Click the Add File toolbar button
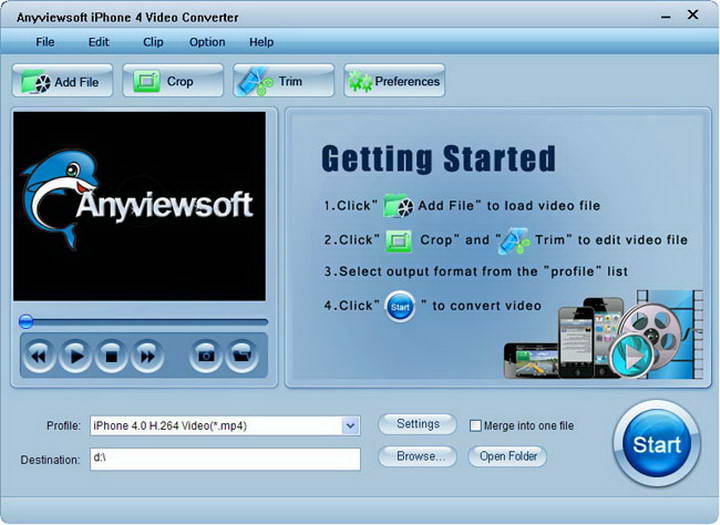This screenshot has width=720, height=525. (x=62, y=81)
